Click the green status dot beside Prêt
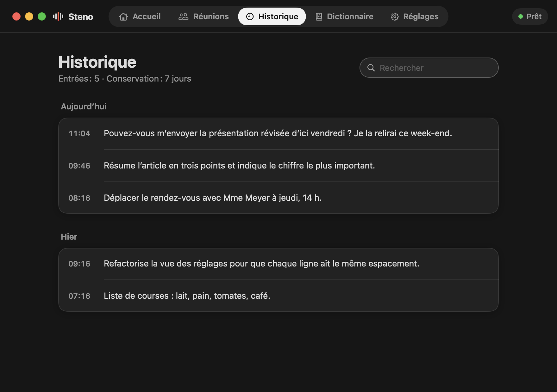The width and height of the screenshot is (557, 392). pyautogui.click(x=520, y=16)
